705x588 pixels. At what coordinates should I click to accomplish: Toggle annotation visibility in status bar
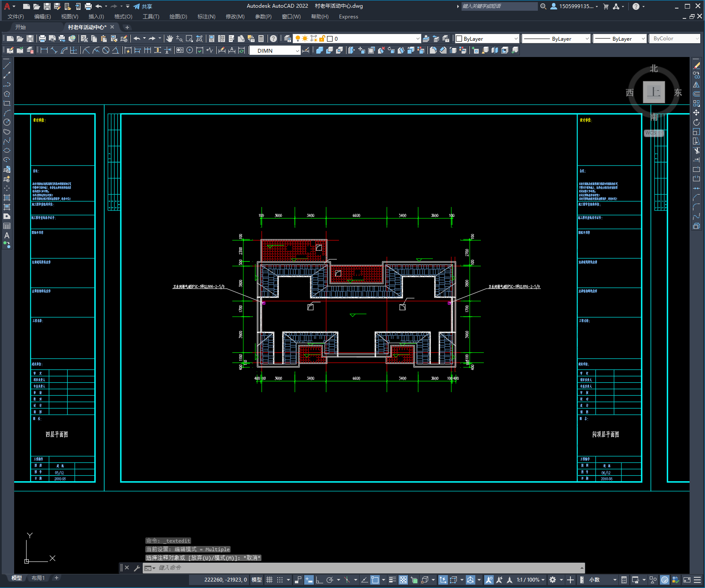click(489, 580)
